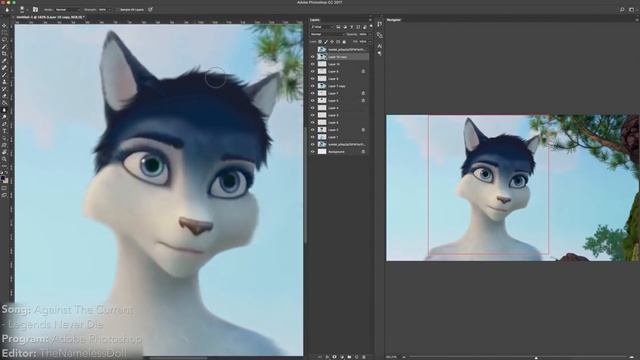Hide Layer 1 visibility eye

tap(313, 137)
